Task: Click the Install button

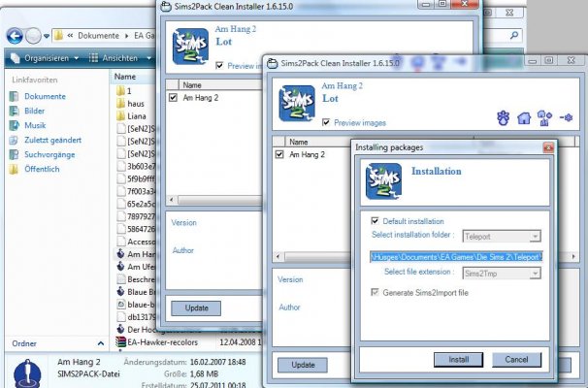Action: (x=458, y=360)
